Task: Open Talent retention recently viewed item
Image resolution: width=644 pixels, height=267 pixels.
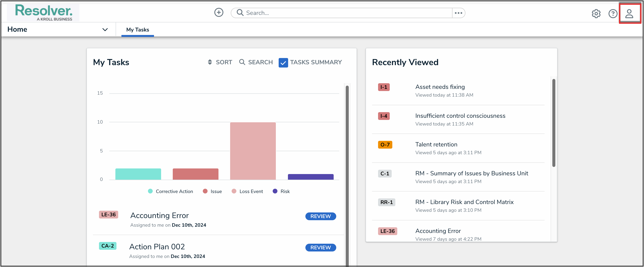Action: pyautogui.click(x=436, y=144)
